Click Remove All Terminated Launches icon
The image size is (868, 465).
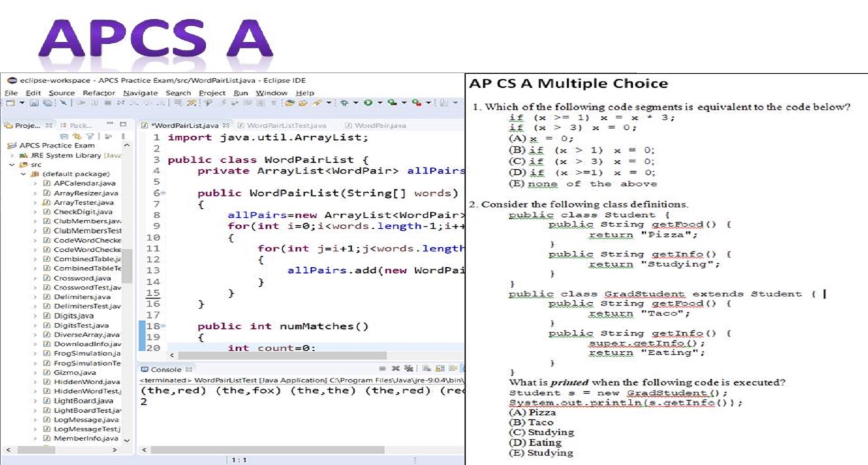[407, 369]
